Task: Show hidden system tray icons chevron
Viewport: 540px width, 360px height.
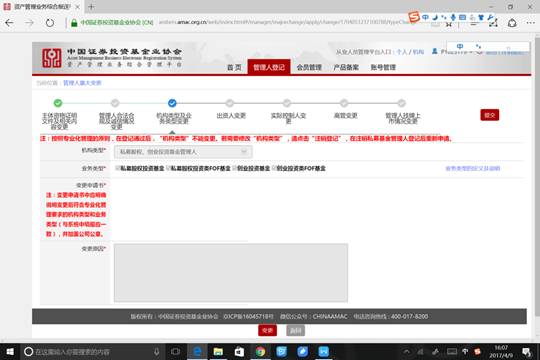Action: [407, 352]
